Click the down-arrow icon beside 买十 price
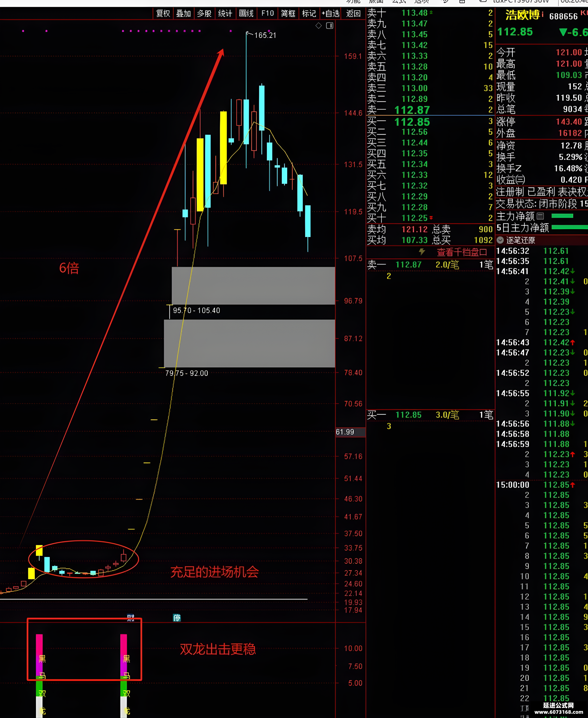This screenshot has height=718, width=588. pyautogui.click(x=431, y=217)
